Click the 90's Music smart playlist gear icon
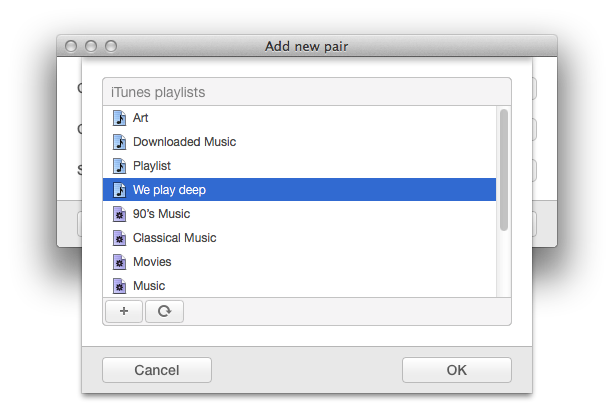 click(x=119, y=214)
